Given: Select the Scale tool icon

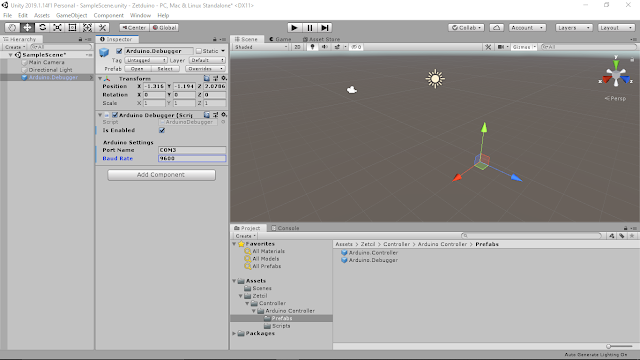Looking at the screenshot, I should 57,28.
